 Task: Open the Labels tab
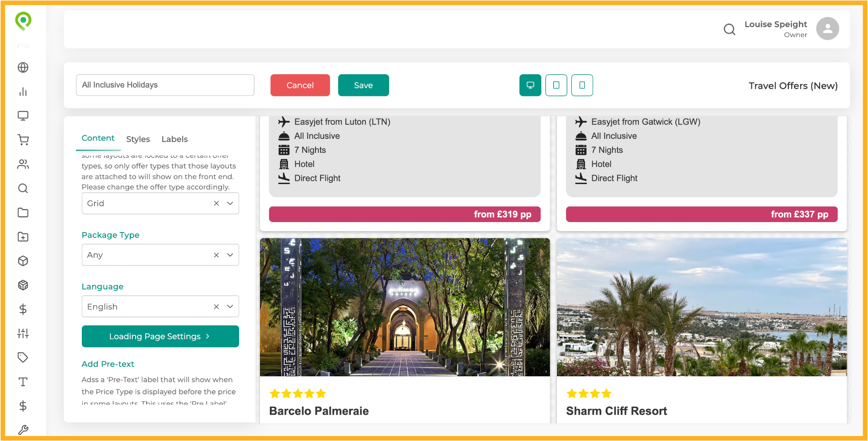pyautogui.click(x=175, y=139)
